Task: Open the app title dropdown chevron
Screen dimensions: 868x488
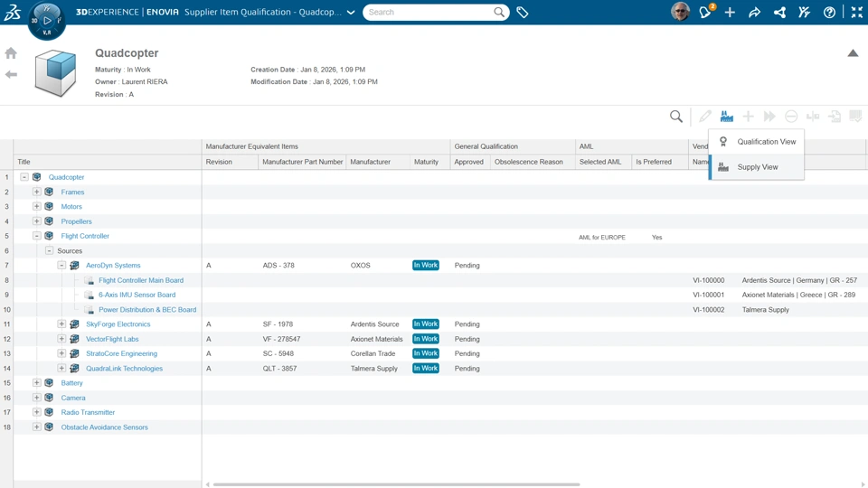Action: click(351, 12)
